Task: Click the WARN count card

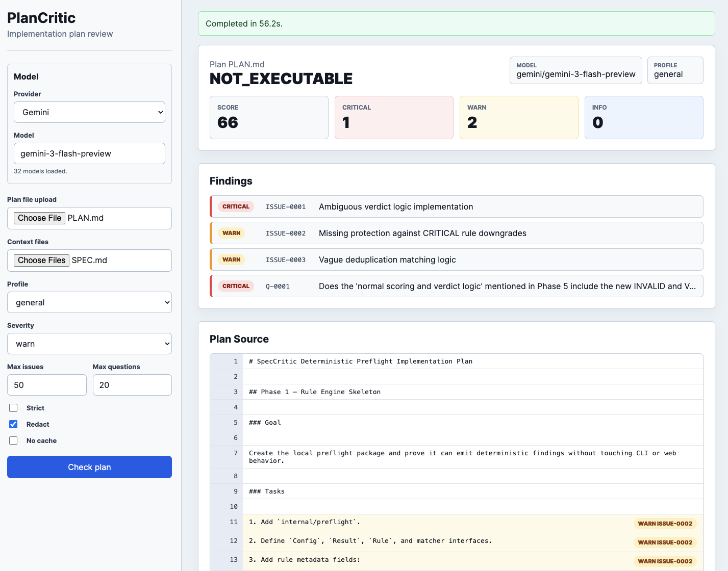Action: pyautogui.click(x=519, y=117)
